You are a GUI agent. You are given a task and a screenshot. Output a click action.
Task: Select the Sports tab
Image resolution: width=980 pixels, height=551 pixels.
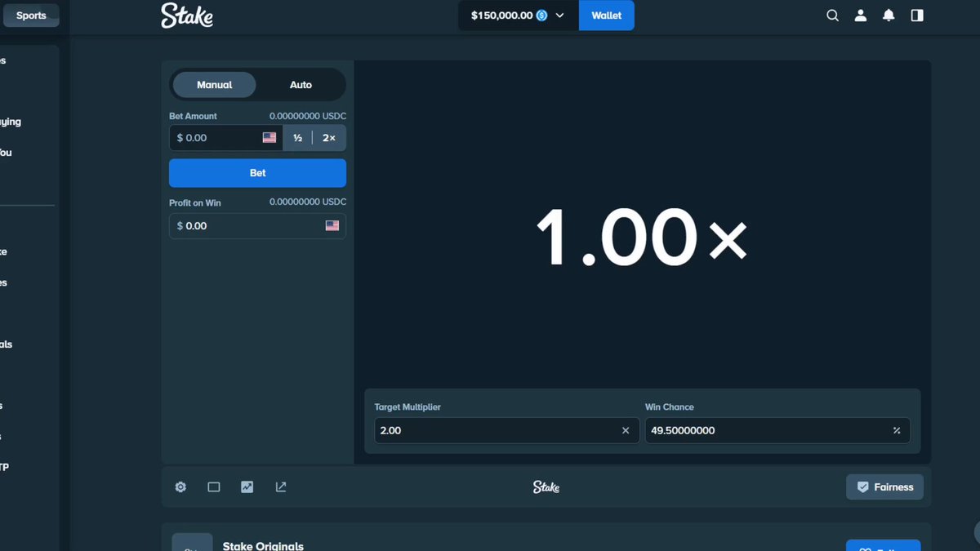31,16
